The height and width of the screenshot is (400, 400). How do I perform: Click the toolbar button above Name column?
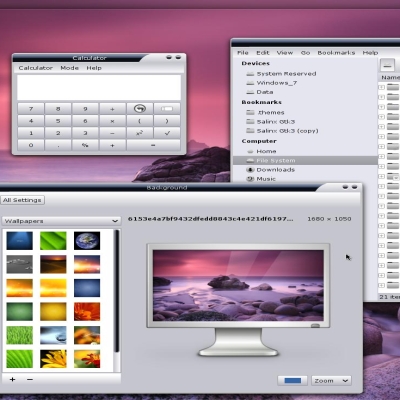387,65
